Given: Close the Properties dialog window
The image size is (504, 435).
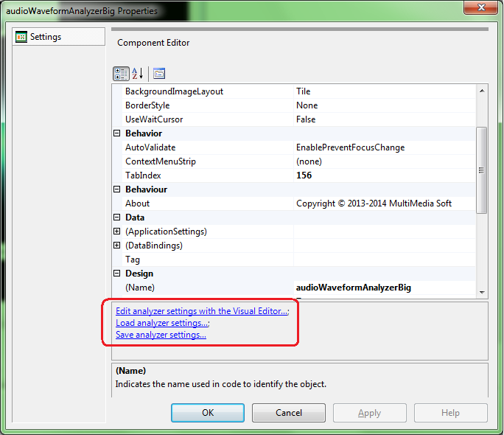Looking at the screenshot, I should coord(482,9).
